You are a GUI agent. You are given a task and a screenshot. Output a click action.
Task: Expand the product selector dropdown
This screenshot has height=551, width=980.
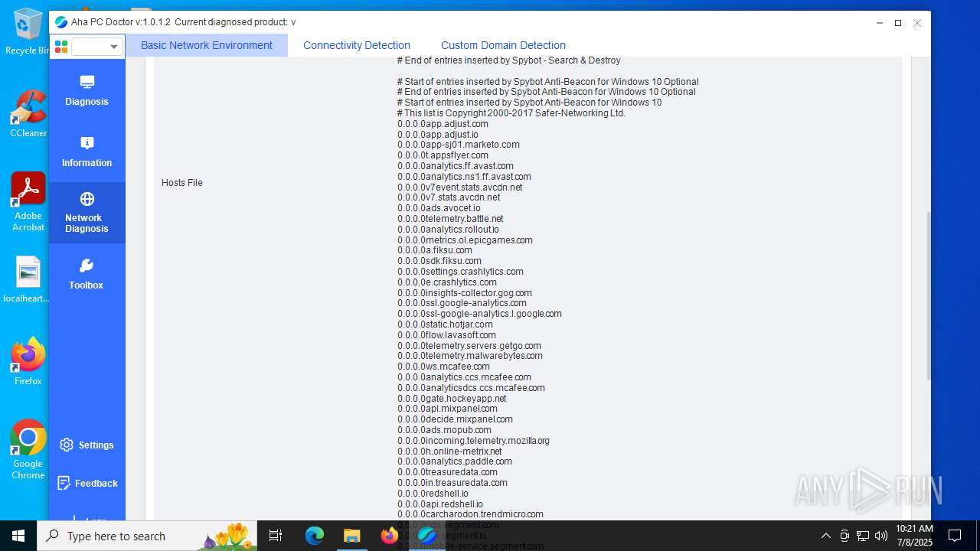97,47
